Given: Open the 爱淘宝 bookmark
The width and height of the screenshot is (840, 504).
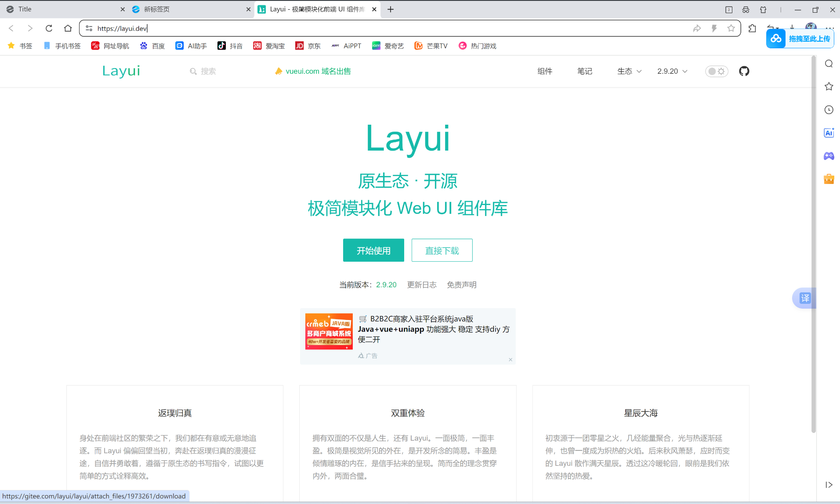Looking at the screenshot, I should [x=269, y=46].
